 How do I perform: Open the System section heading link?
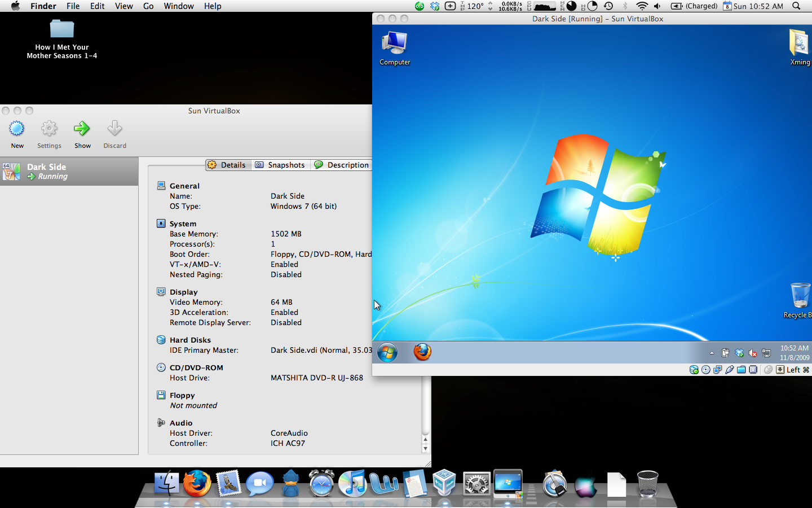point(183,224)
